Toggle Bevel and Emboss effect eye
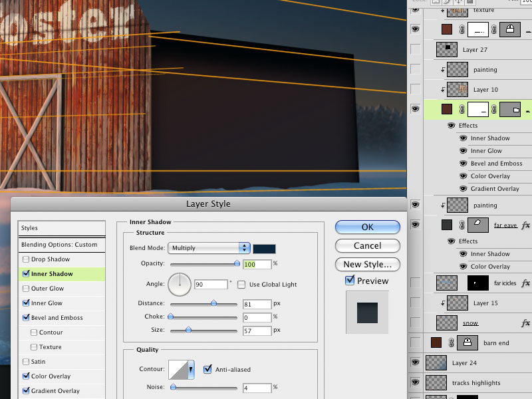Screen dimensions: 532x399 [x=463, y=163]
